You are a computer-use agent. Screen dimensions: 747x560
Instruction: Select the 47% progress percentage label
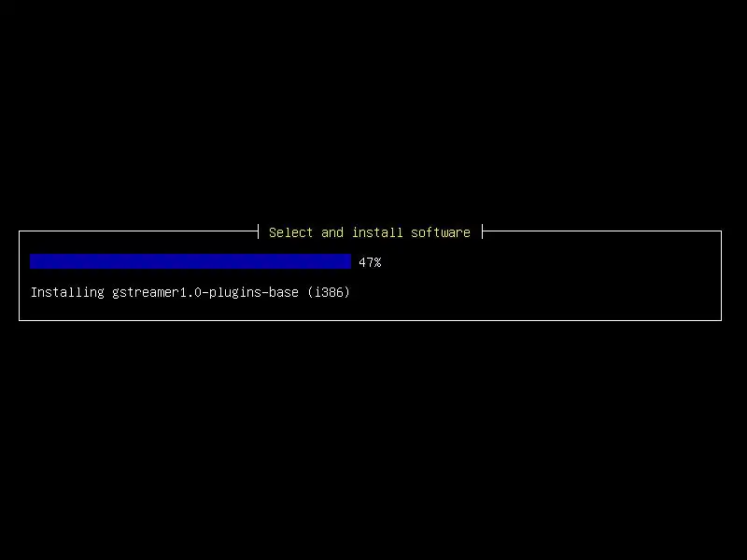(x=370, y=262)
